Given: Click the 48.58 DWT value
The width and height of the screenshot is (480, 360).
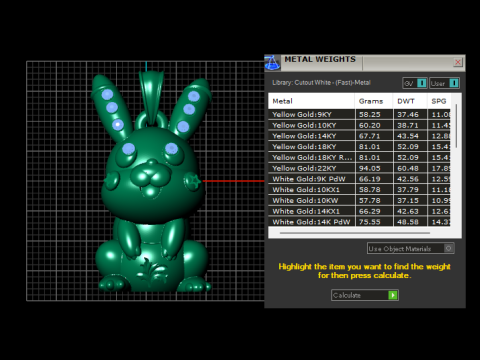Looking at the screenshot, I should [x=408, y=222].
